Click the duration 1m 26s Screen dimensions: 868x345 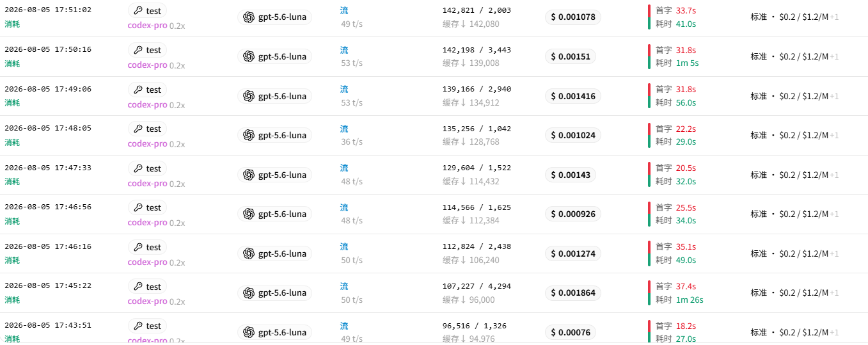tap(689, 300)
